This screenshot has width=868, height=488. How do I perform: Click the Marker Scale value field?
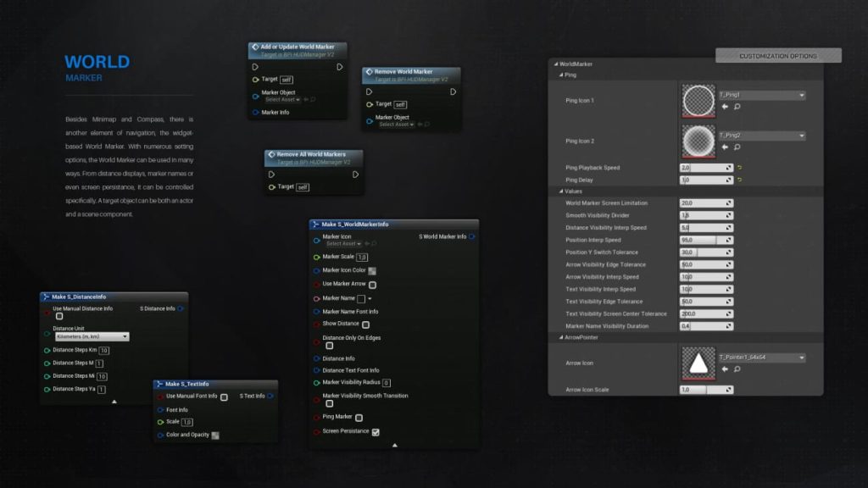pos(362,257)
